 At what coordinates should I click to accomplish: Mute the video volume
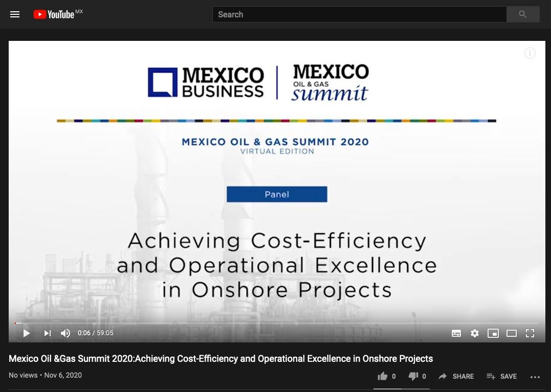[x=65, y=333]
